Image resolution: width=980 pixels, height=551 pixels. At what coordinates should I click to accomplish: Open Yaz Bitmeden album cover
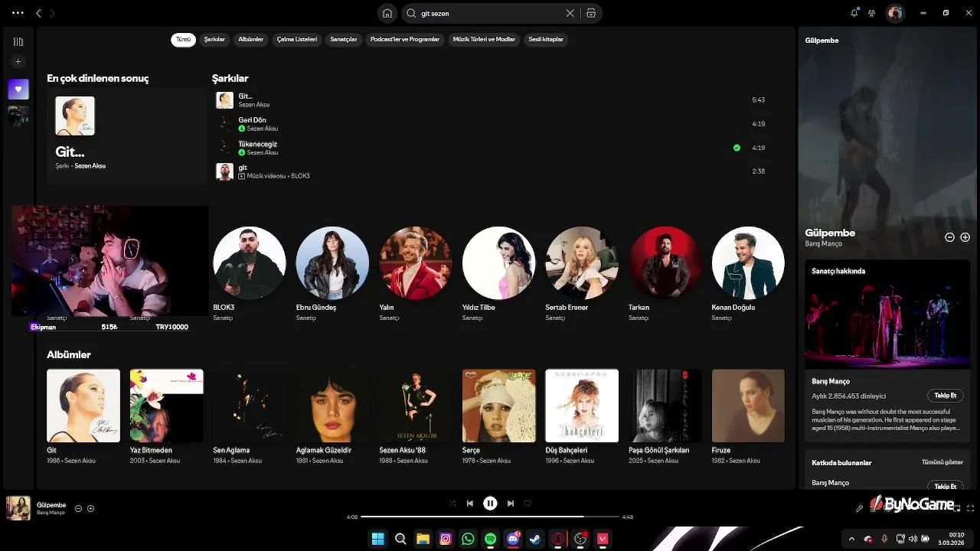(166, 406)
